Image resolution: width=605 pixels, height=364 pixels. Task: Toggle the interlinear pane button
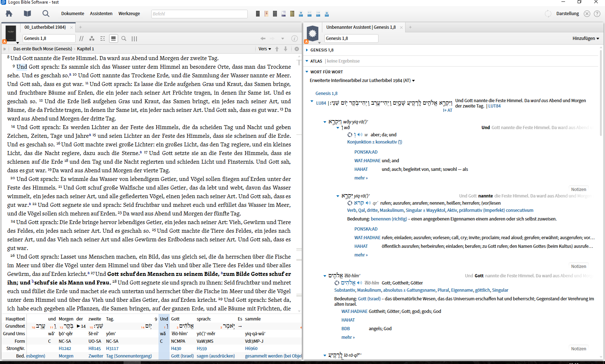[113, 38]
